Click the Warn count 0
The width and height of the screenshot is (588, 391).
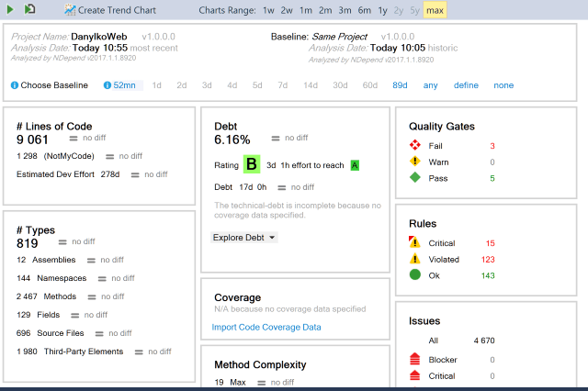[492, 162]
